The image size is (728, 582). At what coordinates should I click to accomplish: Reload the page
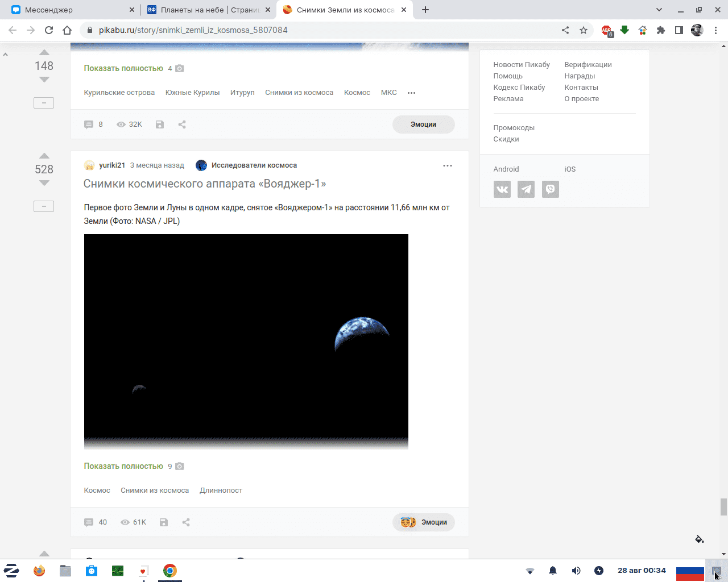tap(49, 30)
